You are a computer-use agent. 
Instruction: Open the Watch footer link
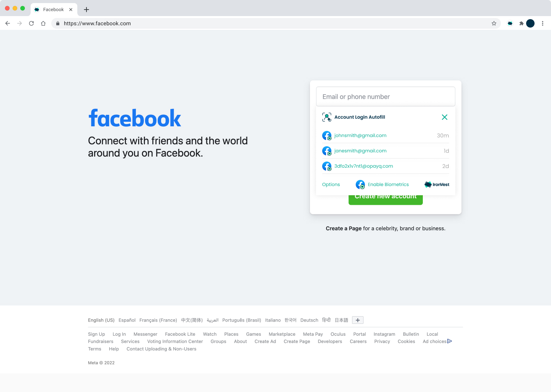(210, 334)
